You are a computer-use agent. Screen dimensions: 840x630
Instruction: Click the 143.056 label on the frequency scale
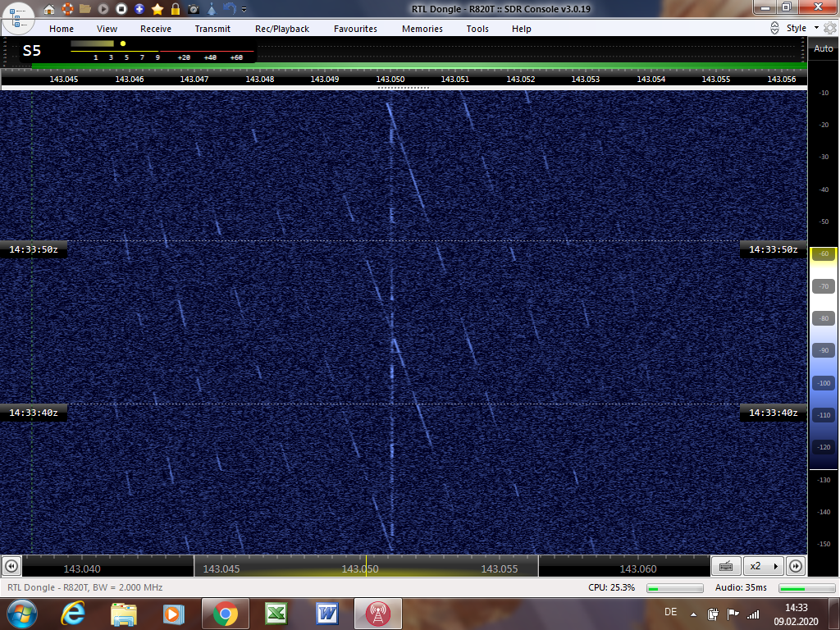coord(781,80)
